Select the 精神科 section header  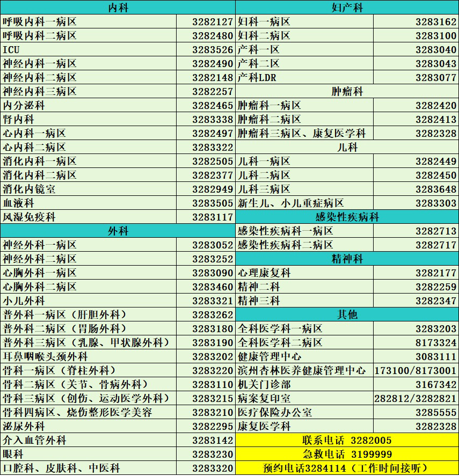347,259
